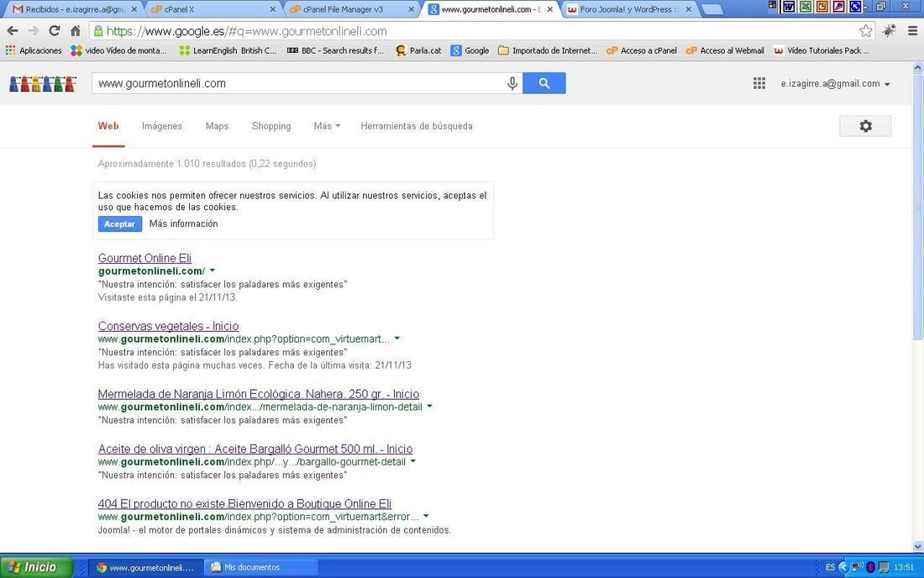Viewport: 924px width, 578px height.
Task: Open the Parla.cat bookmark
Action: [x=418, y=50]
